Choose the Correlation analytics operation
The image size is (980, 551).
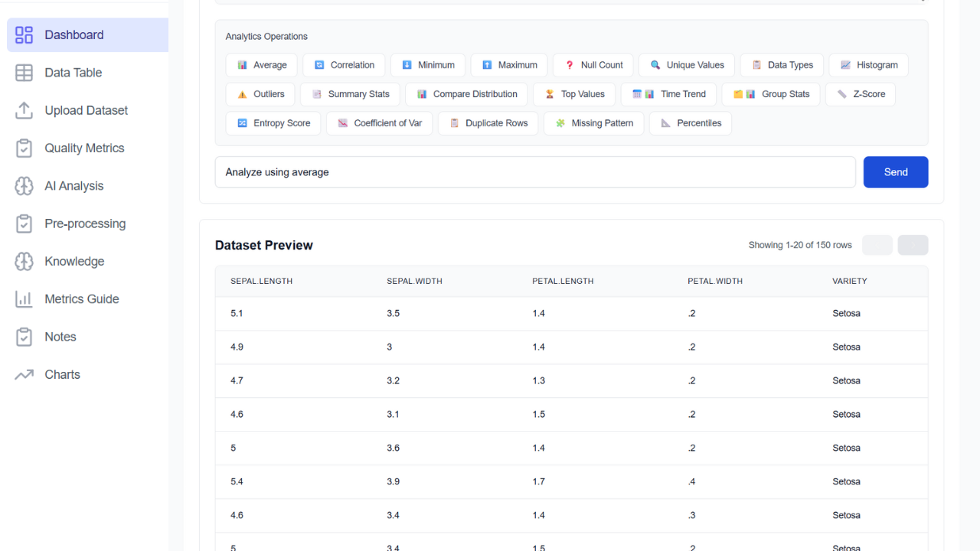pyautogui.click(x=344, y=65)
